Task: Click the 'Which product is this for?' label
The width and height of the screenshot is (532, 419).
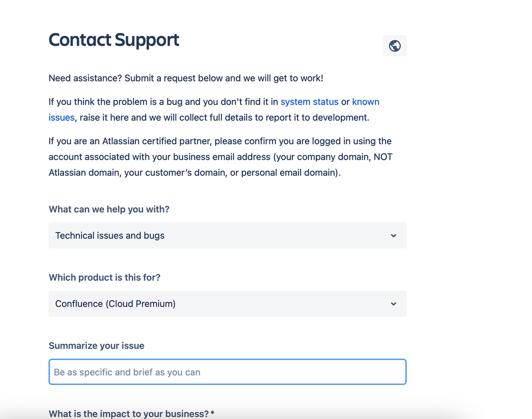Action: tap(104, 277)
